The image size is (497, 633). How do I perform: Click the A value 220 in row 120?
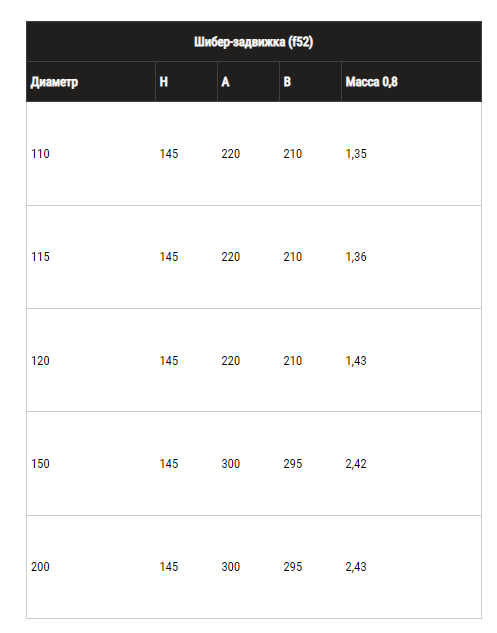pos(231,361)
